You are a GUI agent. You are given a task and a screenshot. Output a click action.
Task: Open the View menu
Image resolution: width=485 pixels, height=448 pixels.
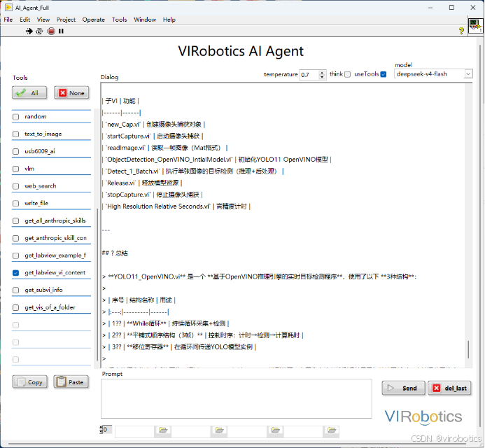pos(43,20)
